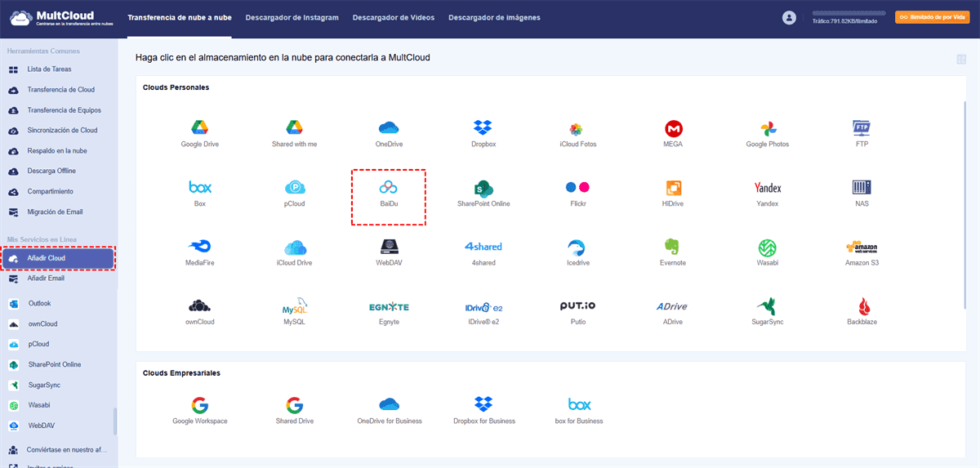
Task: Connect Google Workspace business cloud
Action: pos(200,411)
